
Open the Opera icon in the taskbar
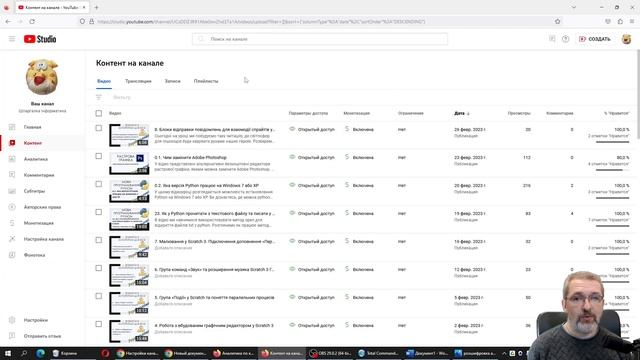105,353
